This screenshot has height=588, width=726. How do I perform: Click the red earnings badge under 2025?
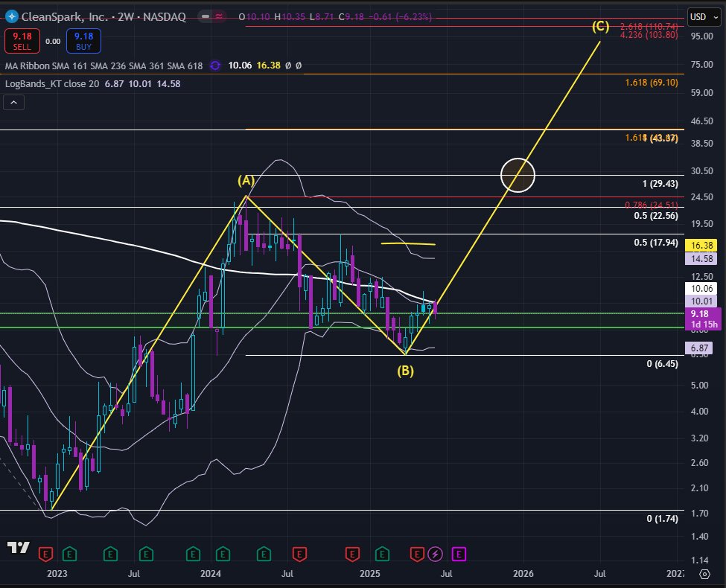tap(352, 554)
